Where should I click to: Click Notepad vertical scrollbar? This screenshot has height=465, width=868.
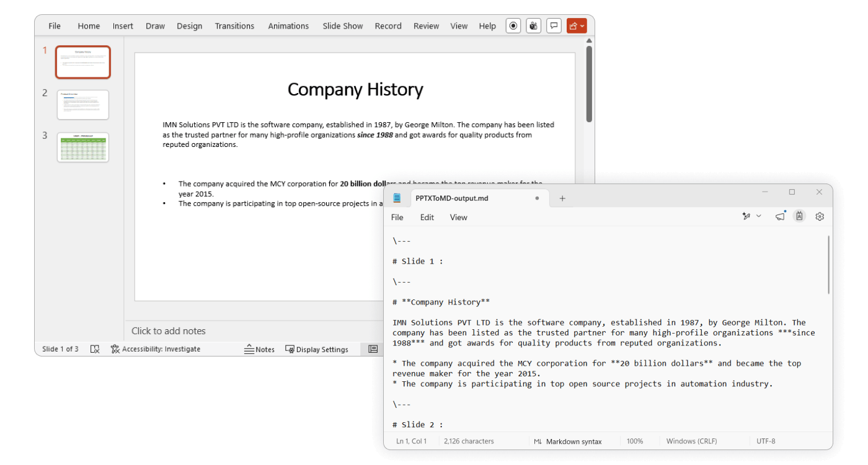[x=829, y=265]
